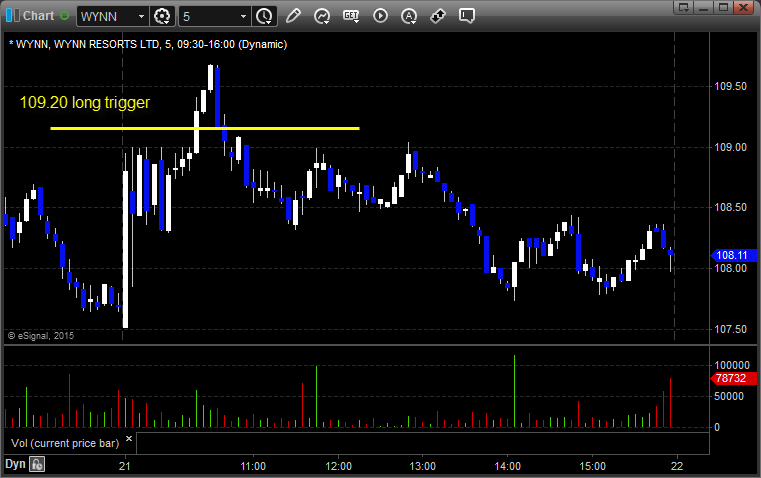This screenshot has height=478, width=761.
Task: Close the chart window
Action: pos(744,7)
